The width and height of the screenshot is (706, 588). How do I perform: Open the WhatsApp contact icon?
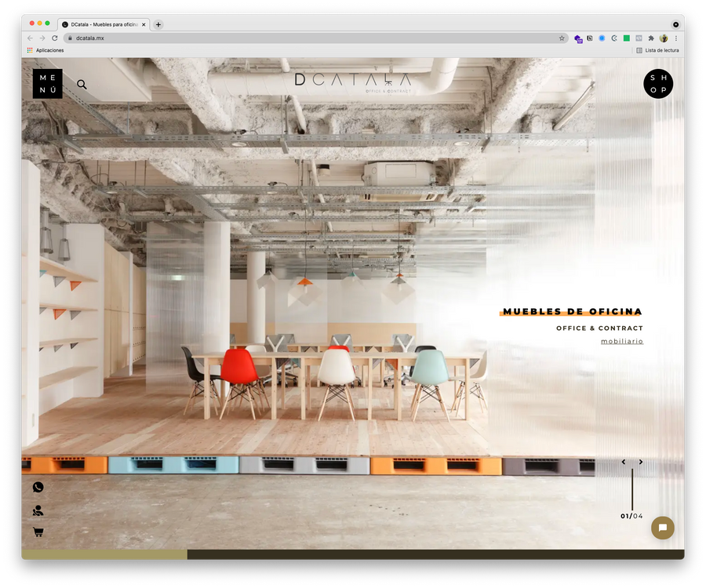(x=38, y=487)
